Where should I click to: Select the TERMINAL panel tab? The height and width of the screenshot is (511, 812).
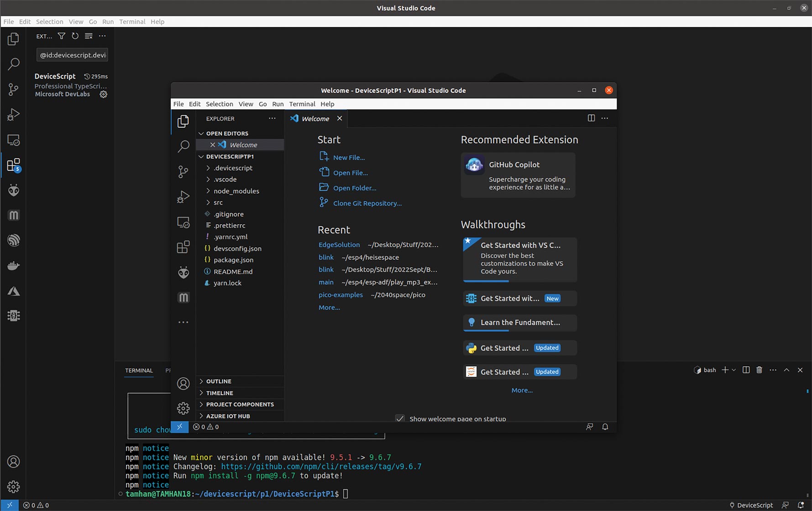click(139, 370)
